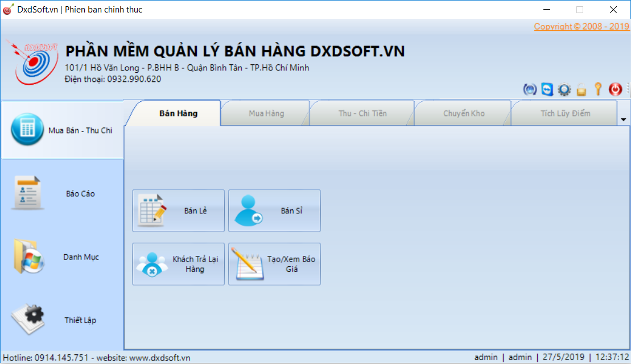Minimize the DxdSoft.vn window
This screenshot has height=364, width=631.
tap(546, 9)
